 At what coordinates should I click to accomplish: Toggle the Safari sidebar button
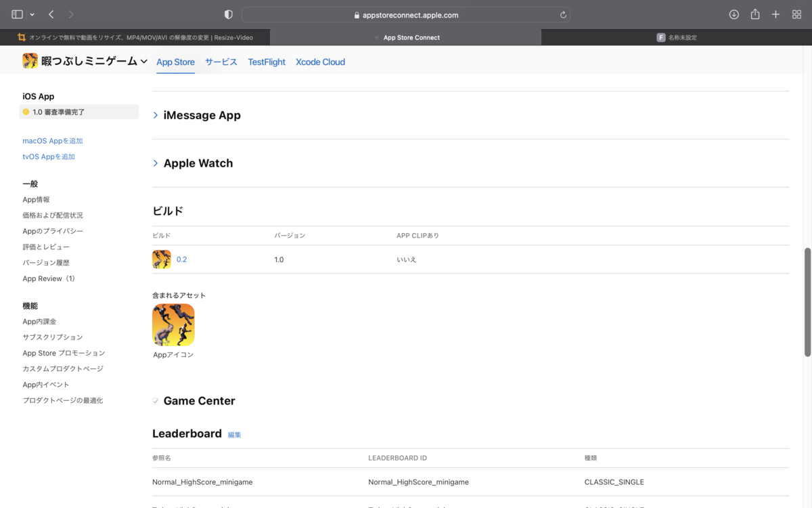[x=17, y=14]
